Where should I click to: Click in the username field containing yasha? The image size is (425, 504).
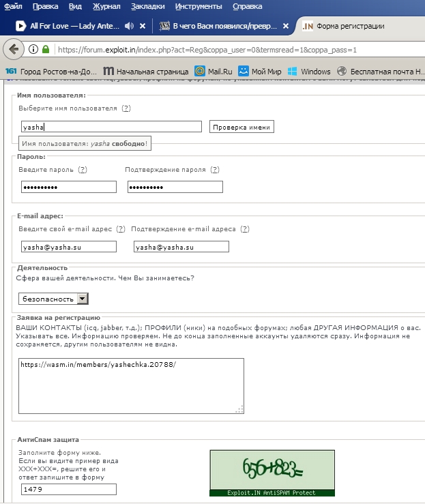[x=111, y=127]
